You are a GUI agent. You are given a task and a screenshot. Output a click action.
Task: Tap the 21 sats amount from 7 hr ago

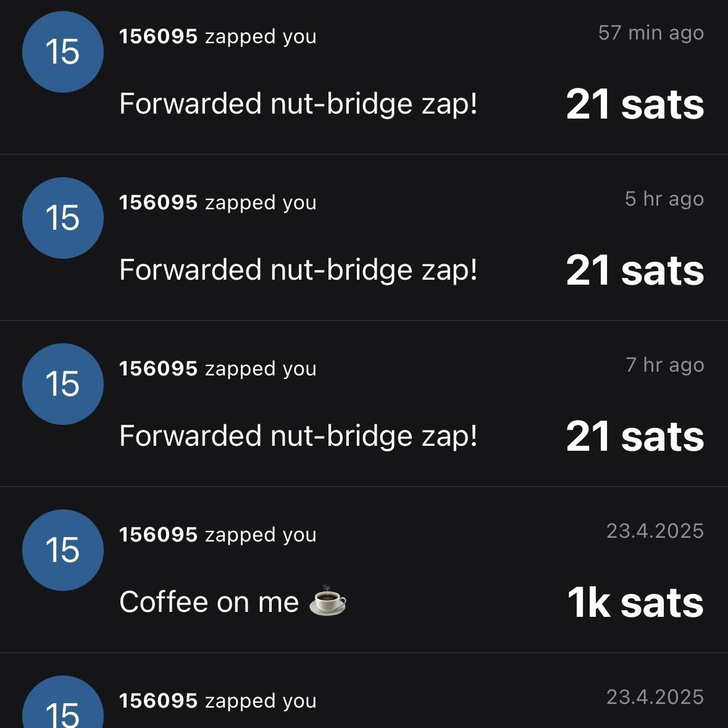click(635, 437)
